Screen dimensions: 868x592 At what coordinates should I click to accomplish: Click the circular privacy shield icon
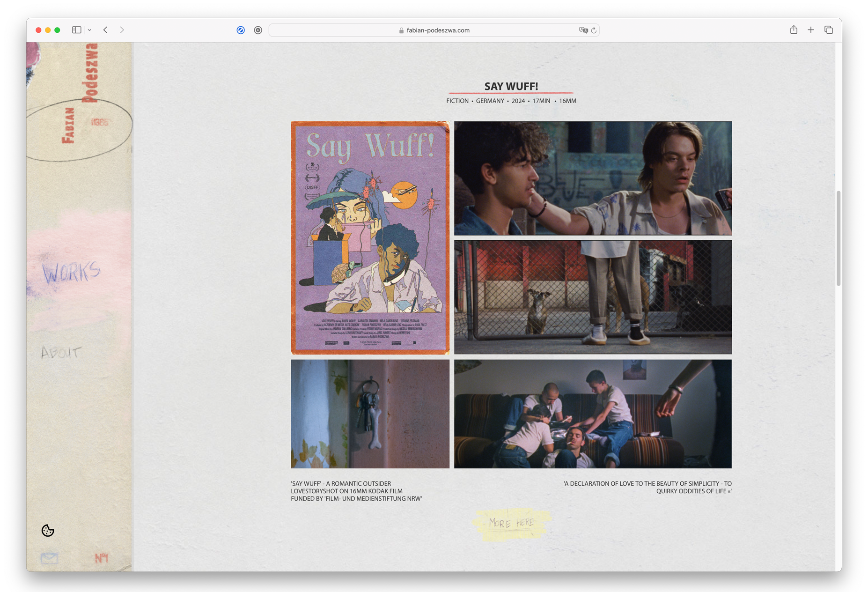(x=258, y=30)
